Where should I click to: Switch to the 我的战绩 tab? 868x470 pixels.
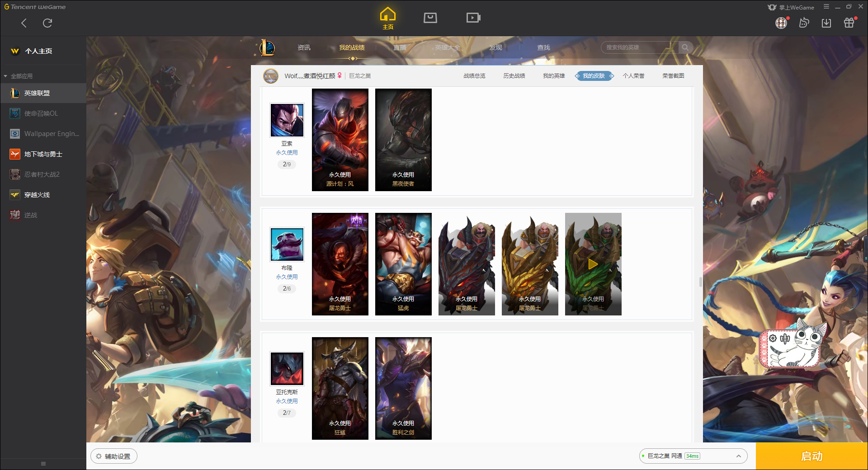pos(352,47)
